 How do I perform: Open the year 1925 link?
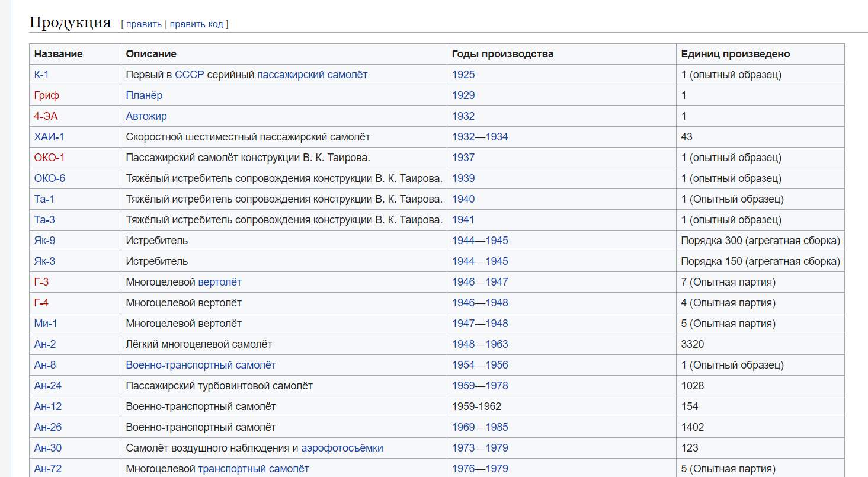coord(463,75)
